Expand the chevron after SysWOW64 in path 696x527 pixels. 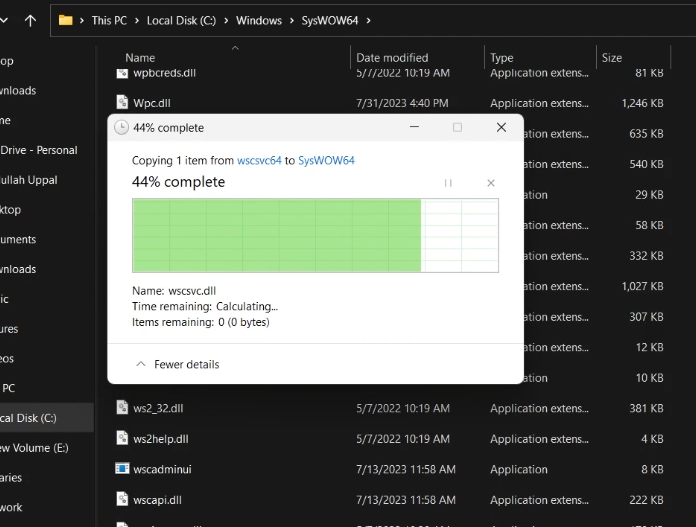[x=369, y=20]
